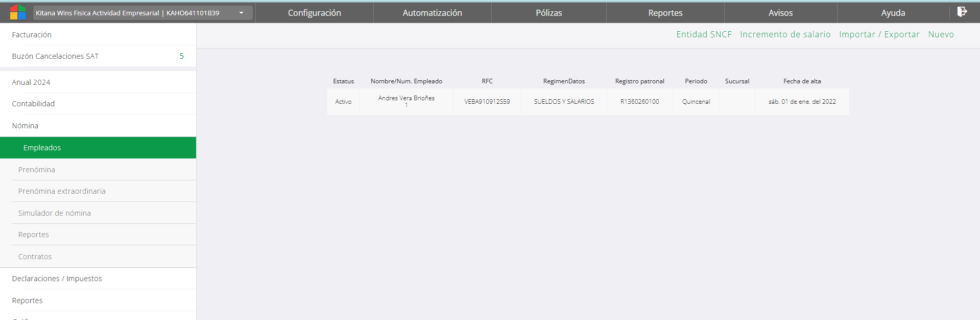Click Incremento de salario link

pos(785,34)
